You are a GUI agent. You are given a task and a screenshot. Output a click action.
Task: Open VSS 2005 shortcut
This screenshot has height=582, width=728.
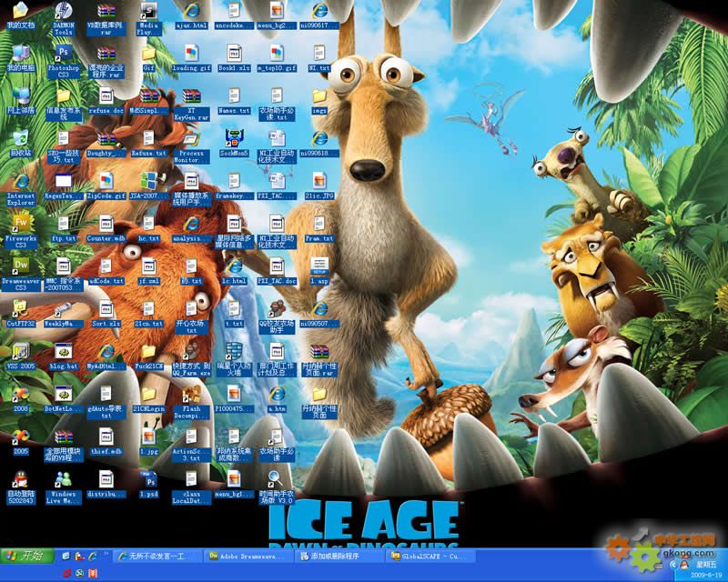click(21, 356)
